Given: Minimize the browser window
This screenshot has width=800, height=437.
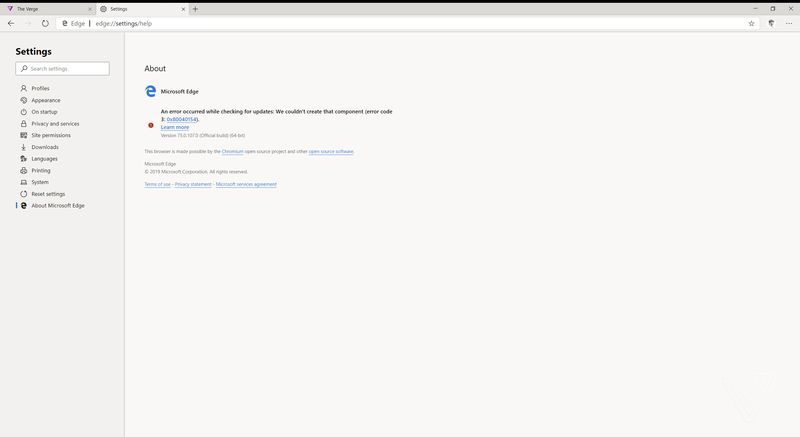Looking at the screenshot, I should (755, 9).
